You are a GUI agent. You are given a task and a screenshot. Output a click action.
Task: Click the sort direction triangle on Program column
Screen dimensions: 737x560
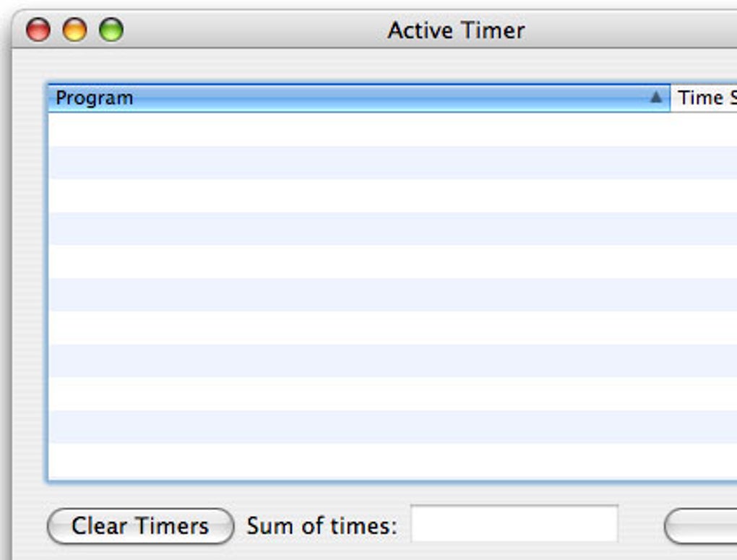(x=656, y=97)
